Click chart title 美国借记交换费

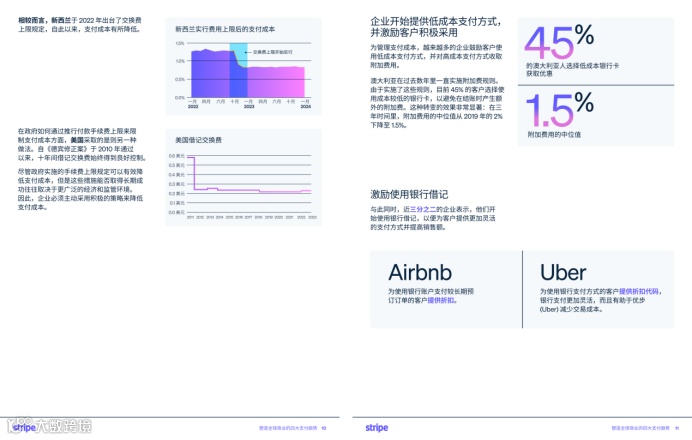[198, 140]
